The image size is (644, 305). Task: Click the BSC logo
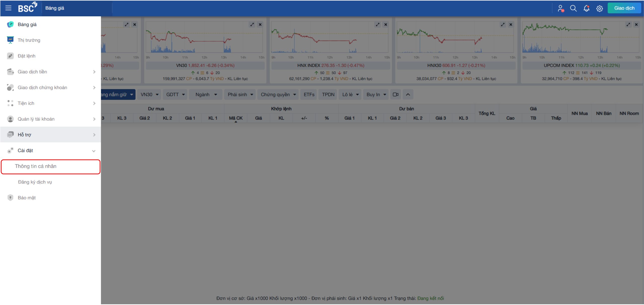[27, 8]
